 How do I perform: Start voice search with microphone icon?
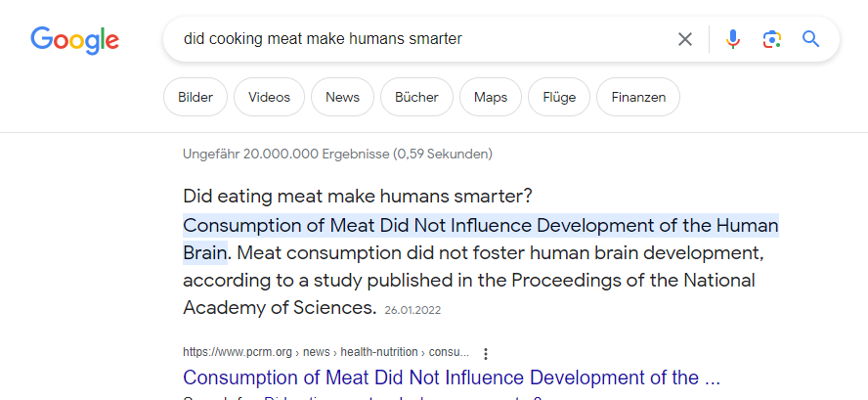tap(733, 39)
